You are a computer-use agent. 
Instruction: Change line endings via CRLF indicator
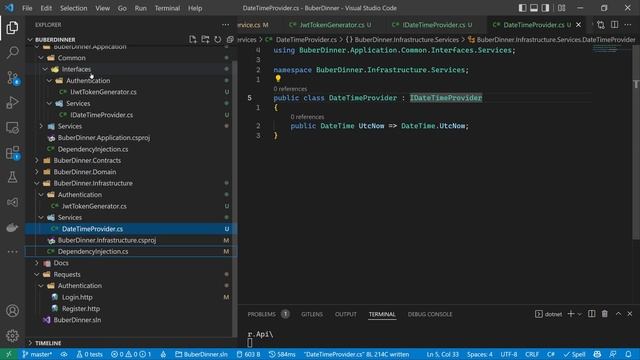point(532,354)
